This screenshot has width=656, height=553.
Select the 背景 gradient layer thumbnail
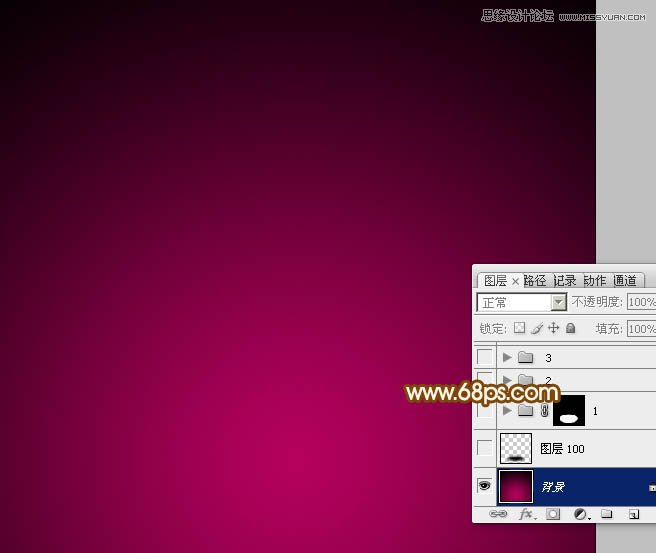coord(516,486)
